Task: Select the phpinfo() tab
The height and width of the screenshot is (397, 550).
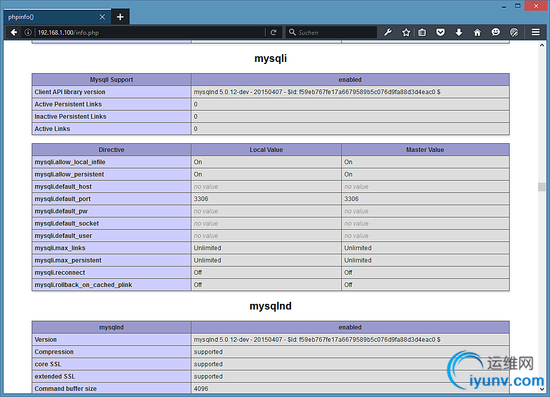Action: 57,17
